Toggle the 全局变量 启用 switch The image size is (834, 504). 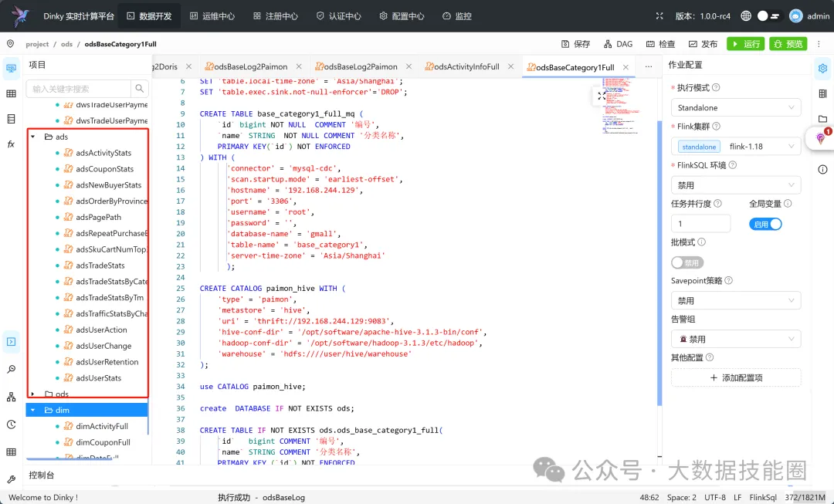coord(765,224)
